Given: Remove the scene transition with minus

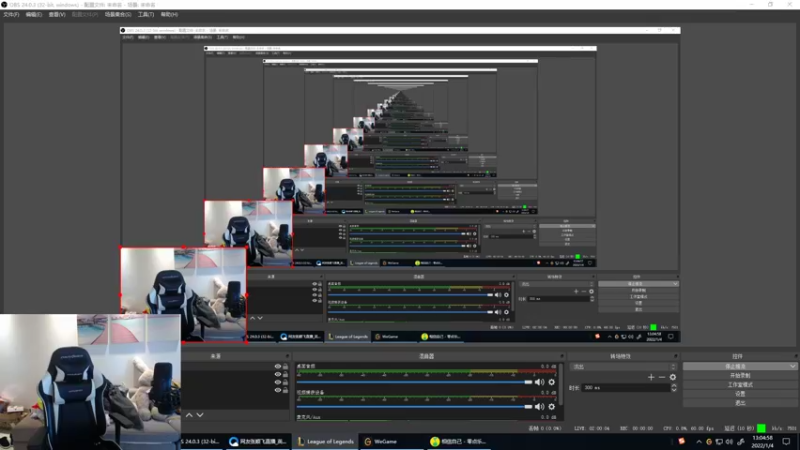Looking at the screenshot, I should click(x=662, y=377).
